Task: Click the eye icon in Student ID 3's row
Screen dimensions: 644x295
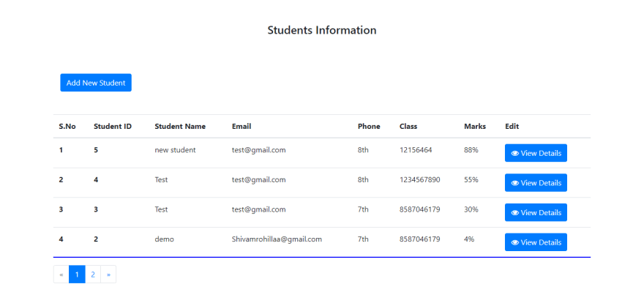Action: click(514, 213)
